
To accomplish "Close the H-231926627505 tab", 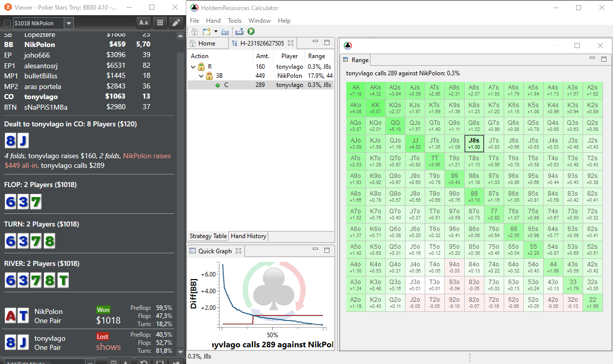I will 291,43.
